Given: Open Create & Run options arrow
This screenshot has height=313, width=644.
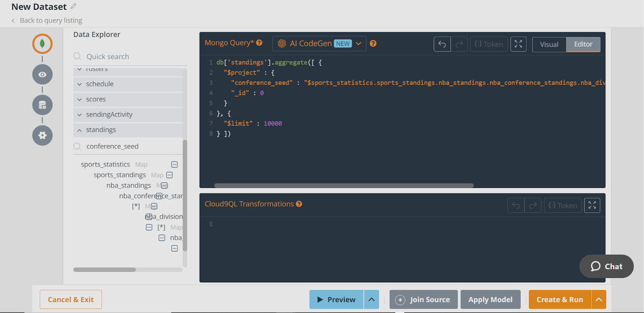Looking at the screenshot, I should click(x=599, y=300).
